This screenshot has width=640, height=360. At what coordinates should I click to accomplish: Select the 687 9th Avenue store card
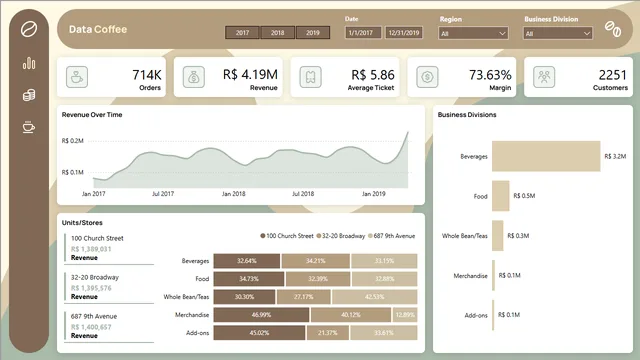pyautogui.click(x=109, y=326)
